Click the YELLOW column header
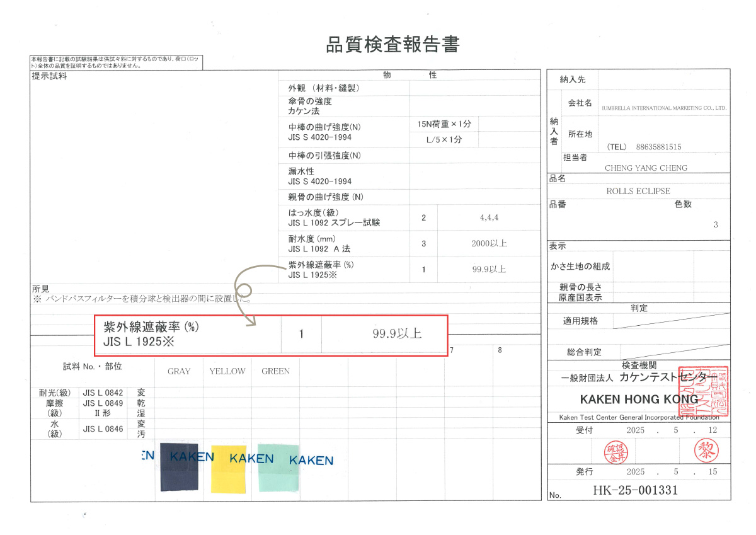This screenshot has width=756, height=535. pos(227,371)
